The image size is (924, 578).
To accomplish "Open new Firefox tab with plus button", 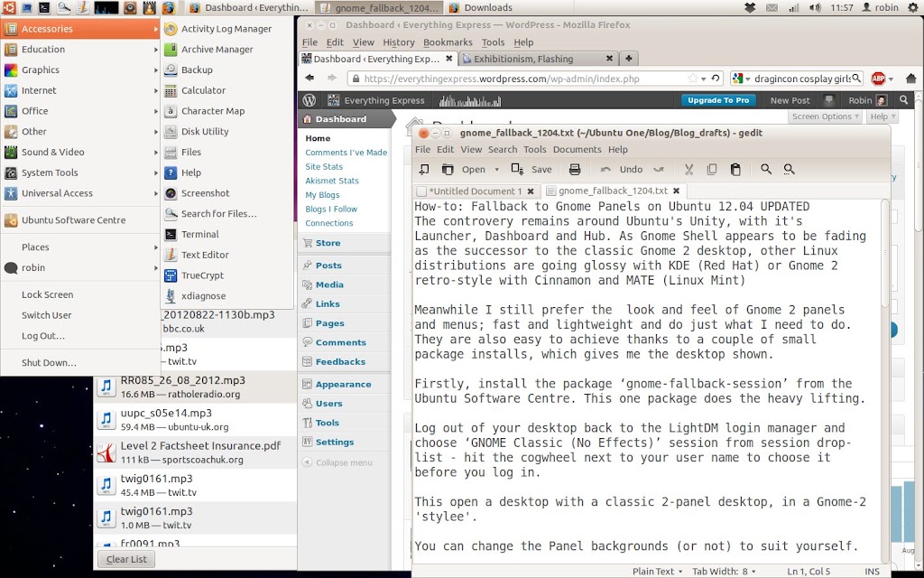I will tap(629, 59).
